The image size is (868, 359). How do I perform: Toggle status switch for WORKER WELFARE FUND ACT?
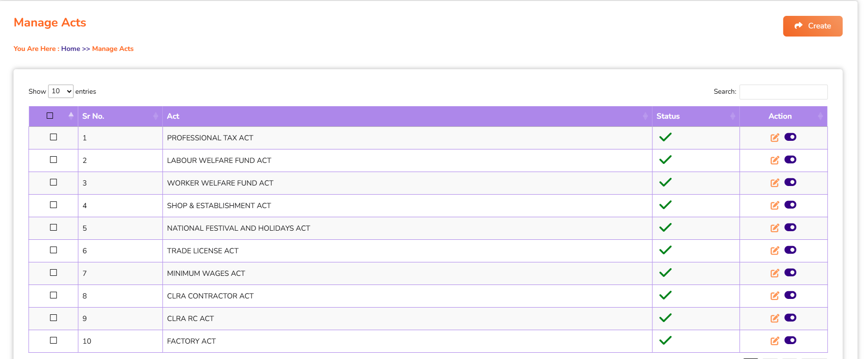click(790, 182)
